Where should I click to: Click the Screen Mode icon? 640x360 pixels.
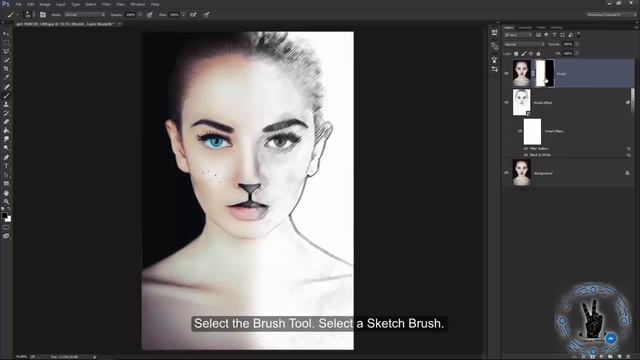pyautogui.click(x=6, y=236)
